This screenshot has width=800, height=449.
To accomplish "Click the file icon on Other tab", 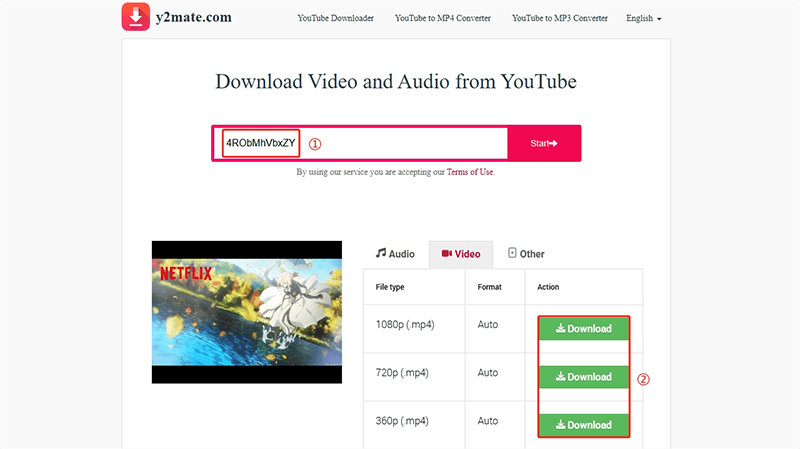I will coord(512,253).
